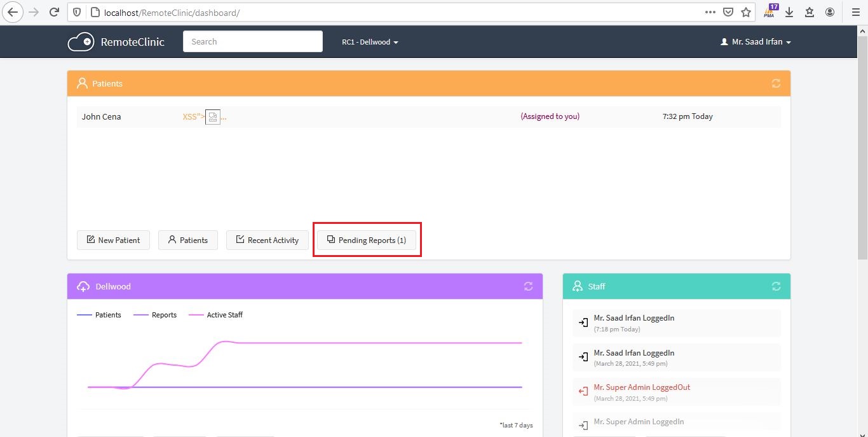
Task: Click the broken image icon after XSS
Action: (x=213, y=117)
